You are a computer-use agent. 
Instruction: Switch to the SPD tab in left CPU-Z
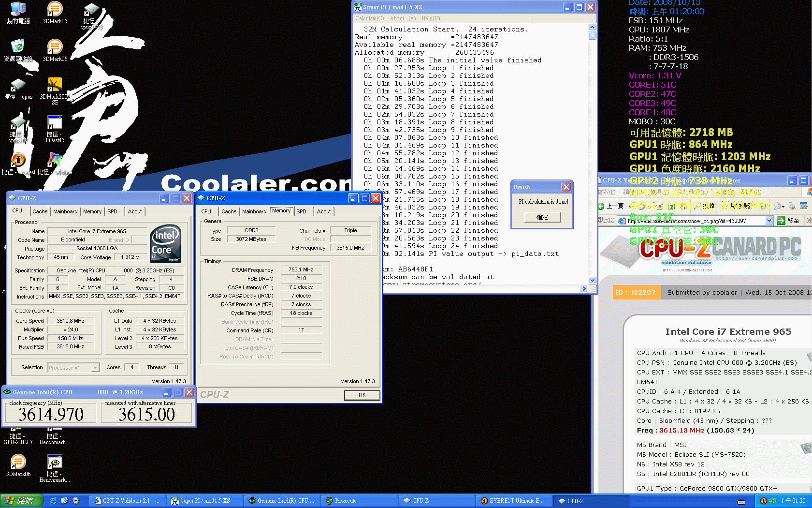click(x=112, y=211)
